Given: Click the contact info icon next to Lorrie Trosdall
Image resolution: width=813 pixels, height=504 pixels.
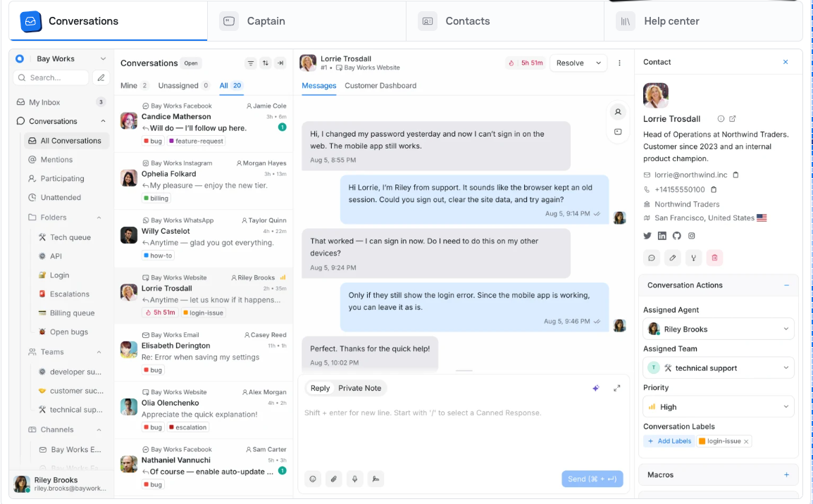Looking at the screenshot, I should pyautogui.click(x=721, y=119).
